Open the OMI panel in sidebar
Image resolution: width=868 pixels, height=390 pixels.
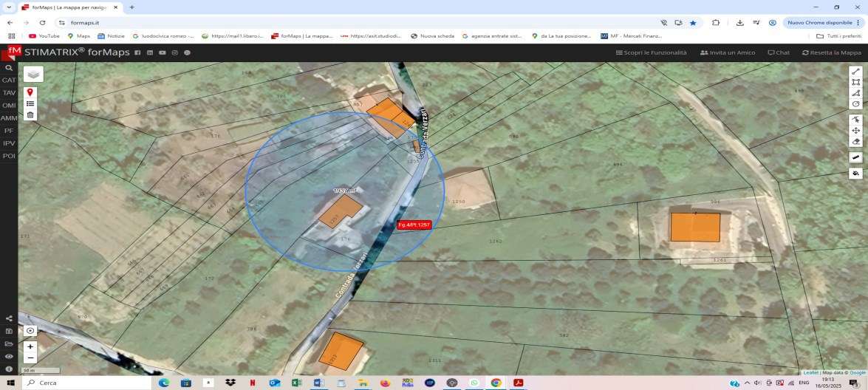(9, 106)
